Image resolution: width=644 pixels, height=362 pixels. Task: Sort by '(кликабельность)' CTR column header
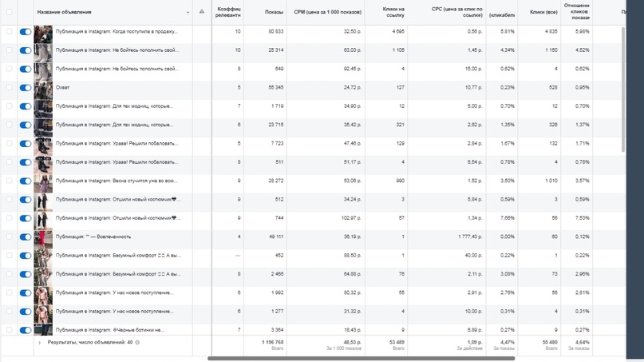(501, 15)
